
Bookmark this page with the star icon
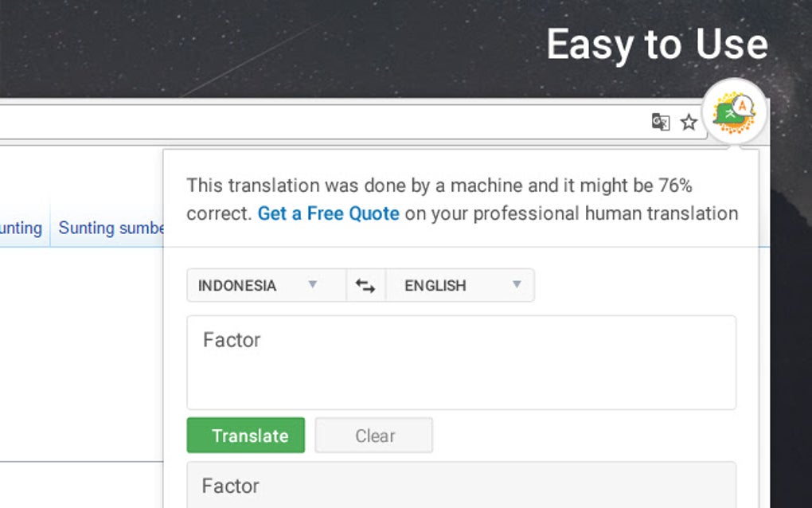689,122
